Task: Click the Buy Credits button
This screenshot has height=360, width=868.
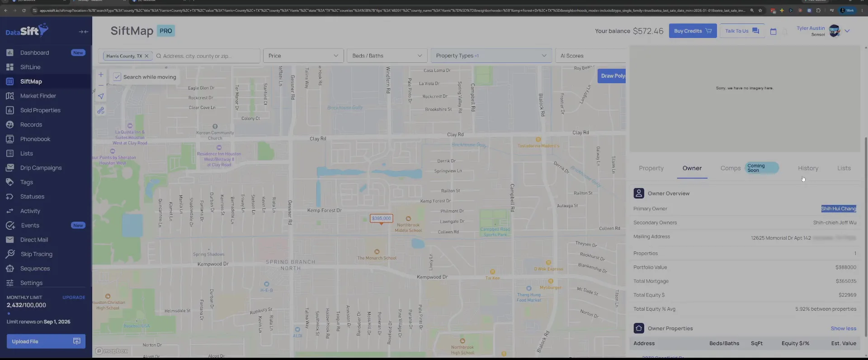Action: pyautogui.click(x=693, y=31)
